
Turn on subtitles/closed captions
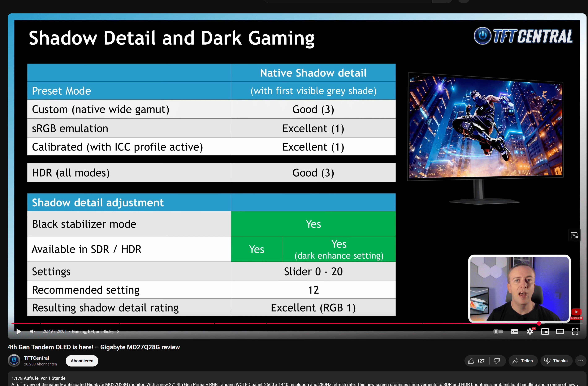pos(515,331)
